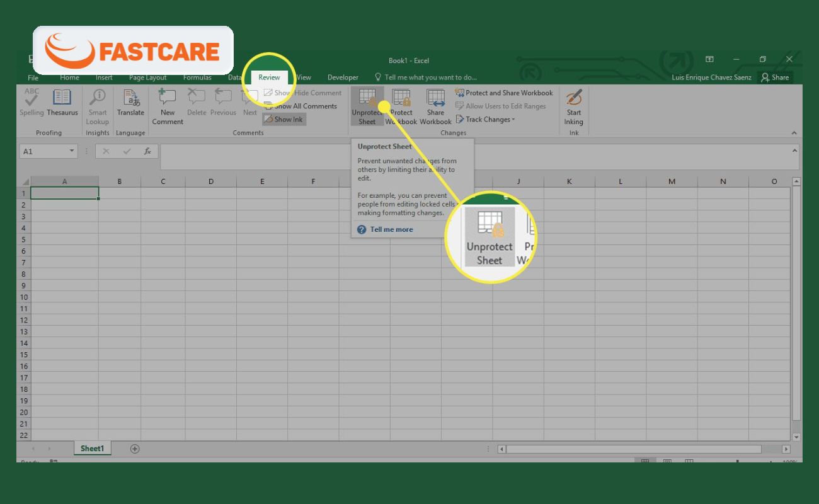The height and width of the screenshot is (504, 819).
Task: Select row 15 header
Action: (24, 354)
